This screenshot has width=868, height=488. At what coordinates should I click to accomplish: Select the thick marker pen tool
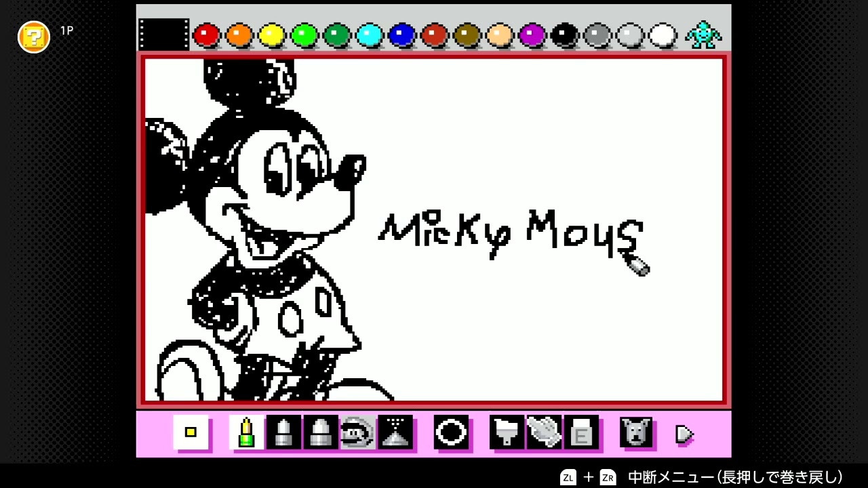[321, 432]
